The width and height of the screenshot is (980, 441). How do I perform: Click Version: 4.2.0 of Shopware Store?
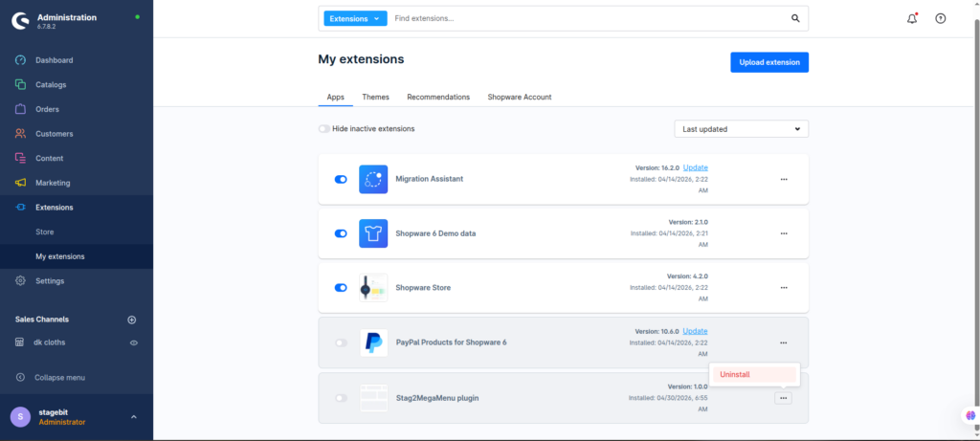pos(687,276)
